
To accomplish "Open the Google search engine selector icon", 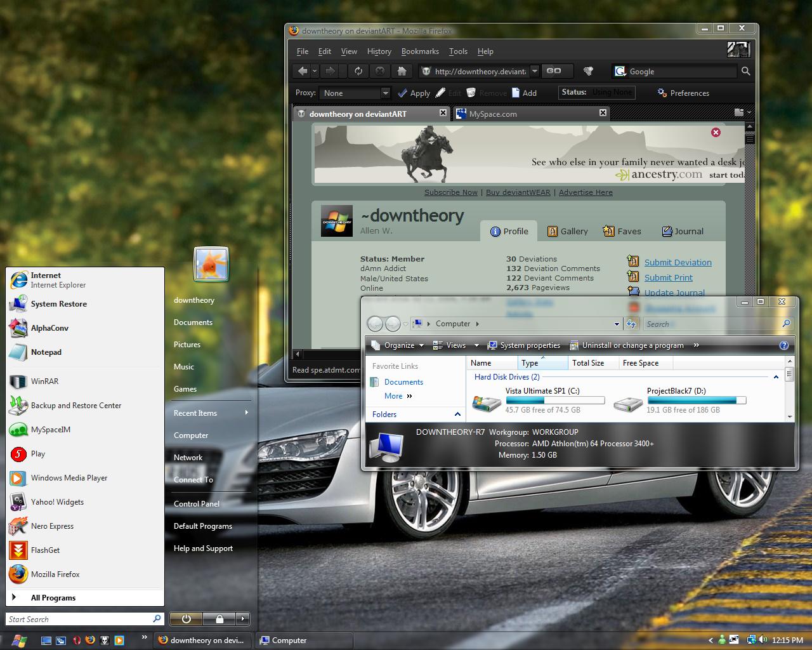I will coord(620,71).
